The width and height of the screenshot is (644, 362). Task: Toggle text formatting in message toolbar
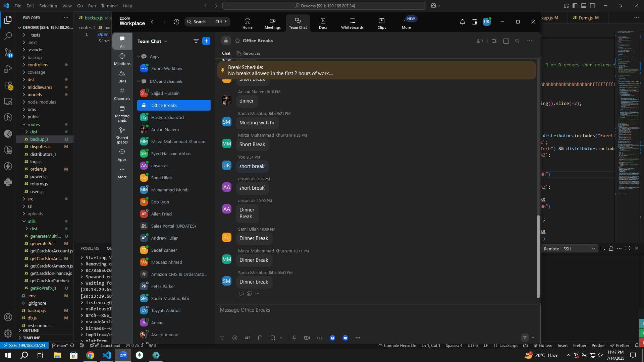click(x=222, y=338)
